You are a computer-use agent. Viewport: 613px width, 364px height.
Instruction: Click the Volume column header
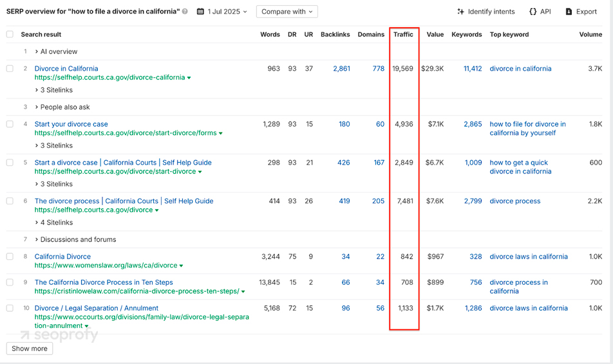590,34
